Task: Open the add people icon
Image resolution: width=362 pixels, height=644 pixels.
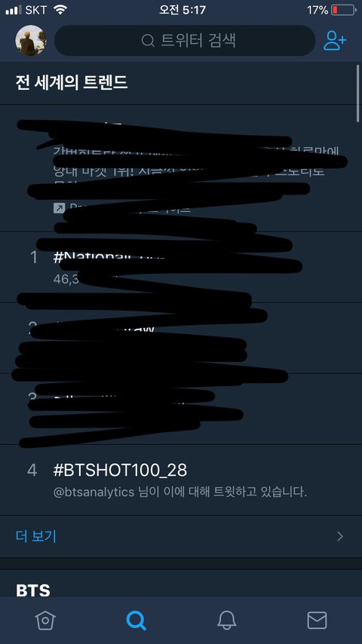Action: (x=334, y=40)
